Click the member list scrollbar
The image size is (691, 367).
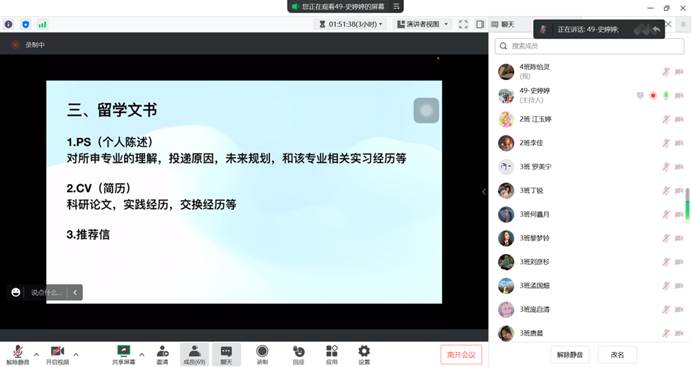(687, 204)
